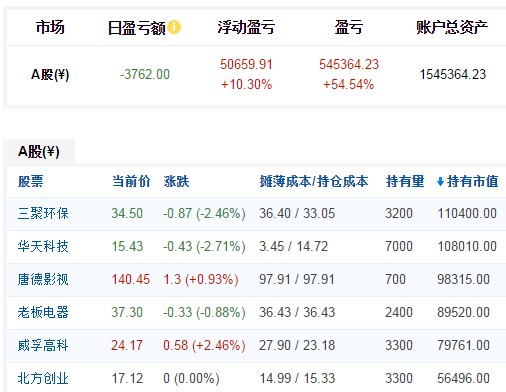This screenshot has height=392, width=506.
Task: Click the 摊薄成本/持仓成本 column header
Action: click(x=314, y=182)
